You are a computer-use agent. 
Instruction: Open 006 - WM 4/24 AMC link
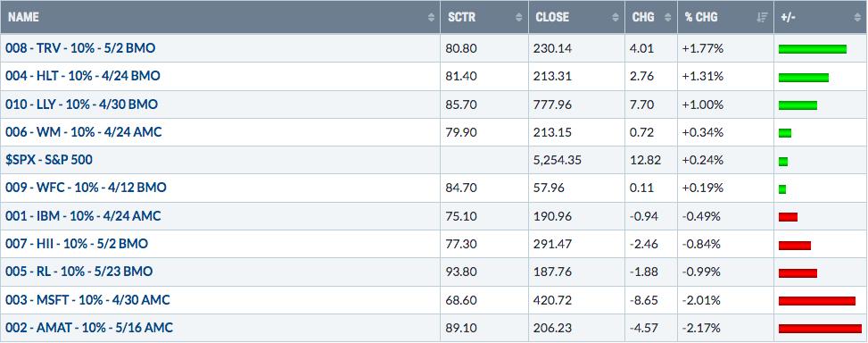[84, 132]
